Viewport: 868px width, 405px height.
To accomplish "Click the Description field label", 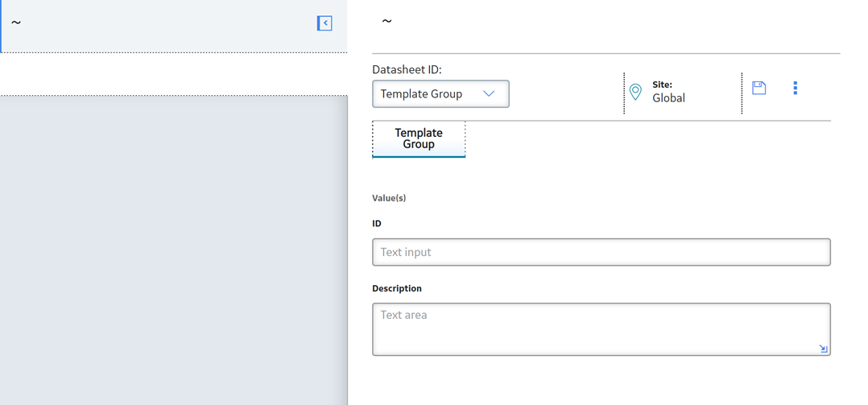I will coord(397,288).
